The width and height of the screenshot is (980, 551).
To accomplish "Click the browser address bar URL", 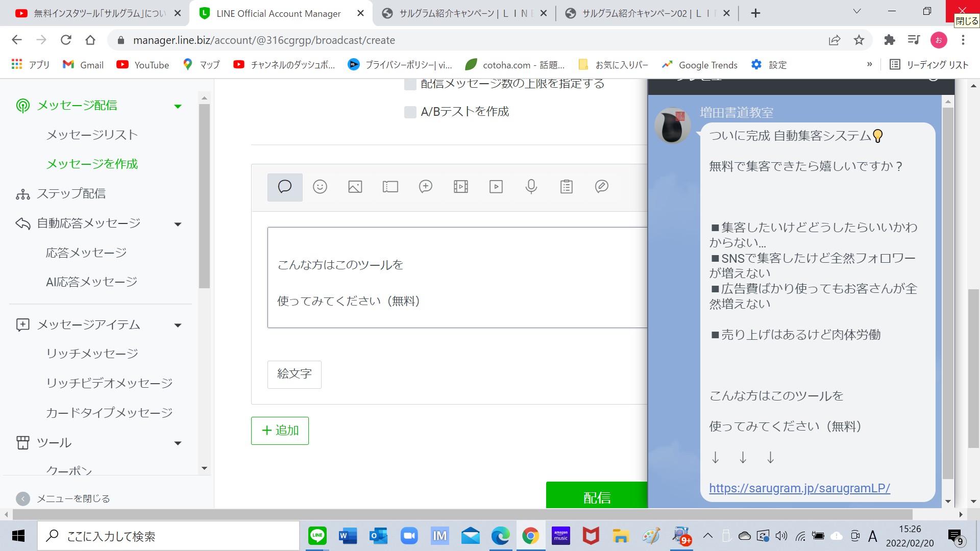I will tap(264, 40).
